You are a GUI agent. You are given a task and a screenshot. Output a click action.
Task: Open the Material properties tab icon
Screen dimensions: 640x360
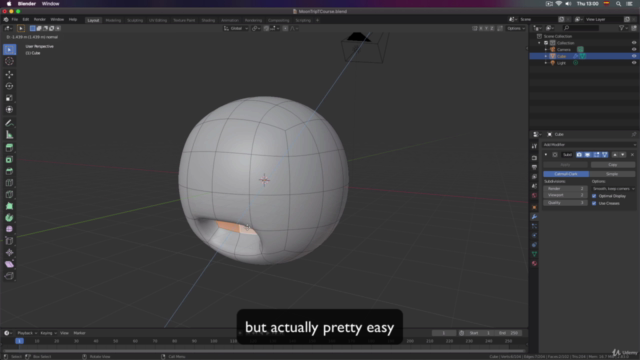[534, 264]
